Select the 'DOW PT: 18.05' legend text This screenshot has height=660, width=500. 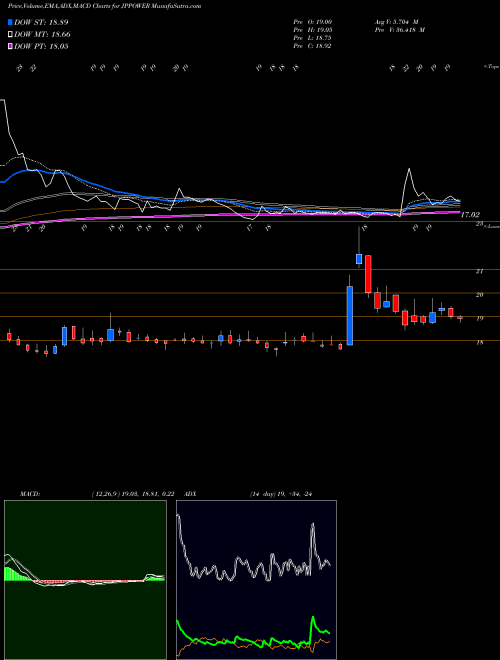41,46
